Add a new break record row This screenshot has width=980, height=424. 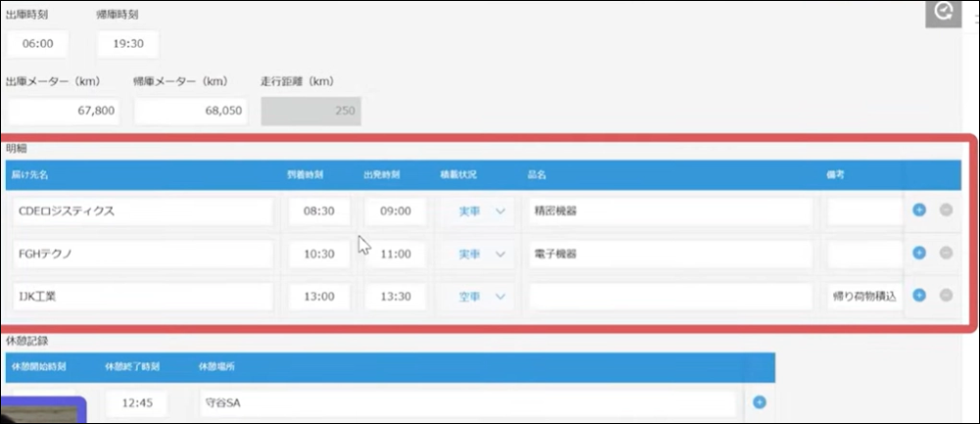click(x=759, y=401)
